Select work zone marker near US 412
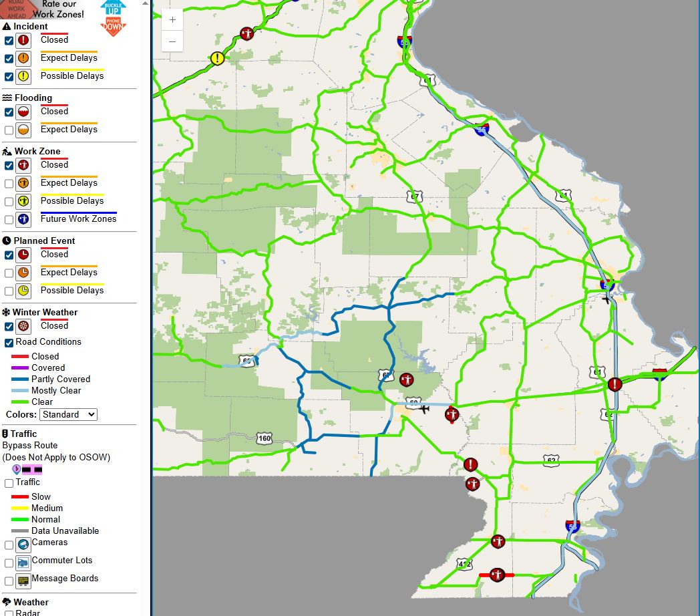Screen dimensions: 700x616 tap(498, 542)
